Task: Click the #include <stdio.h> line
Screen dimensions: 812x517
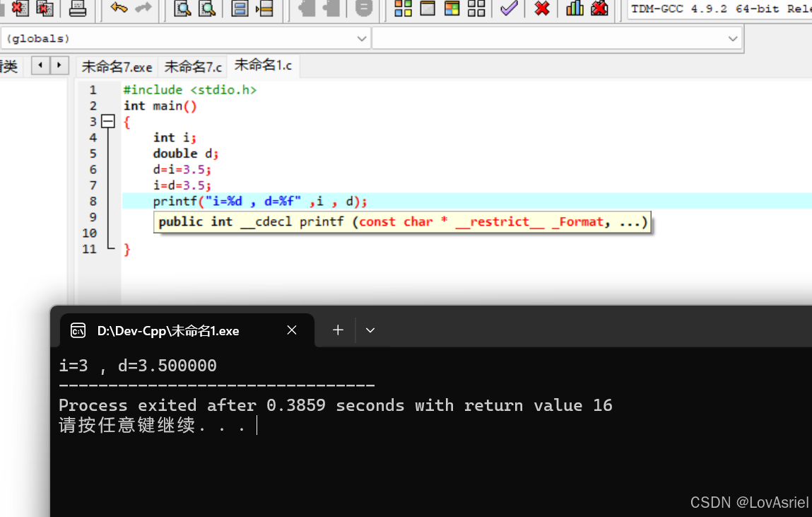Action: point(189,90)
